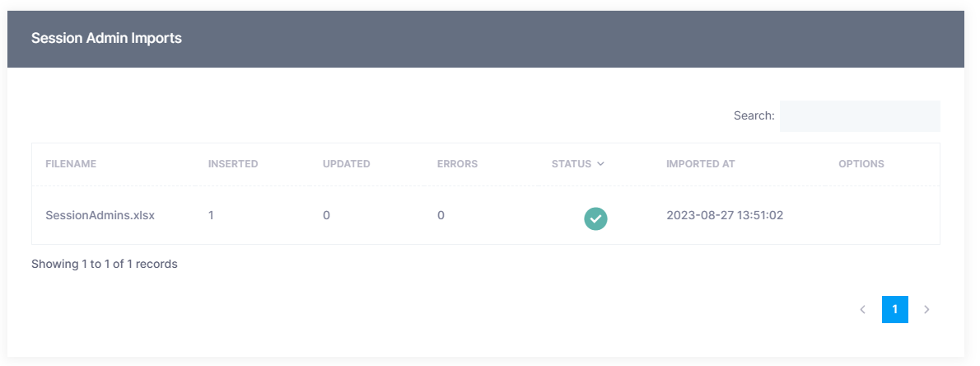Screen dimensions: 980x366
Task: Click the green success status checkmark icon
Action: tap(595, 218)
